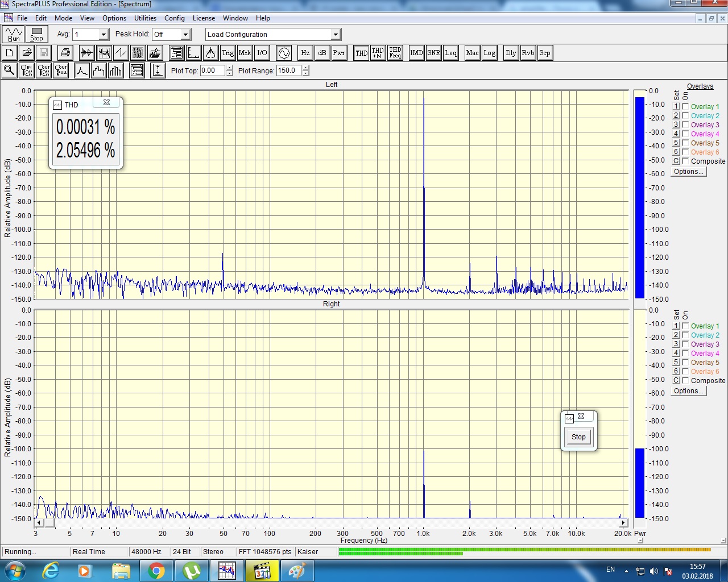Enable Overlay 4 checkbox in Left plot

pyautogui.click(x=685, y=134)
